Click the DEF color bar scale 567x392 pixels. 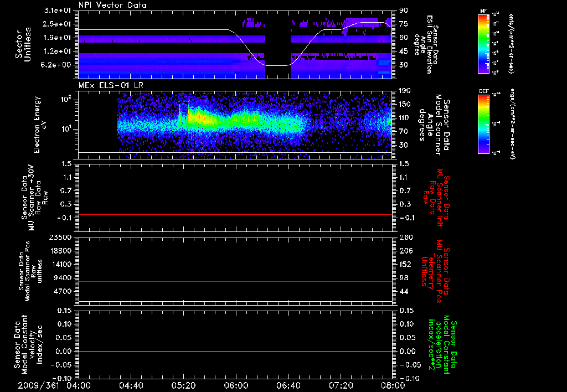pos(484,124)
